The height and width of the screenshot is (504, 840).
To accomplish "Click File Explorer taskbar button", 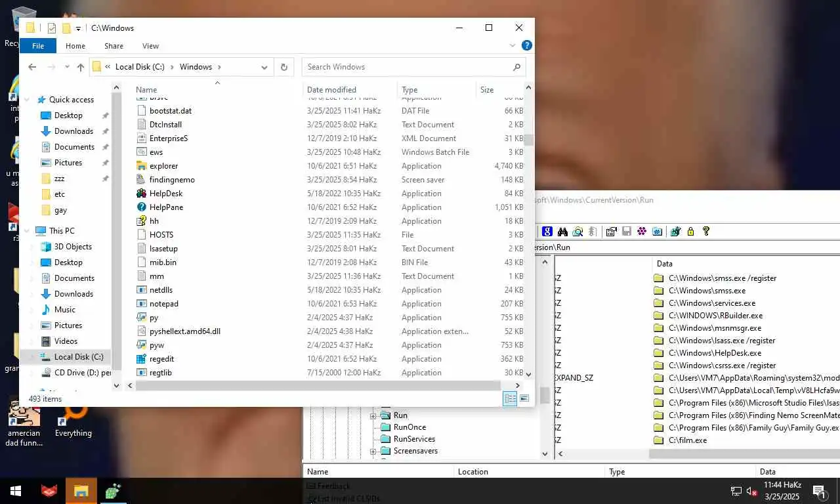I will click(x=81, y=491).
